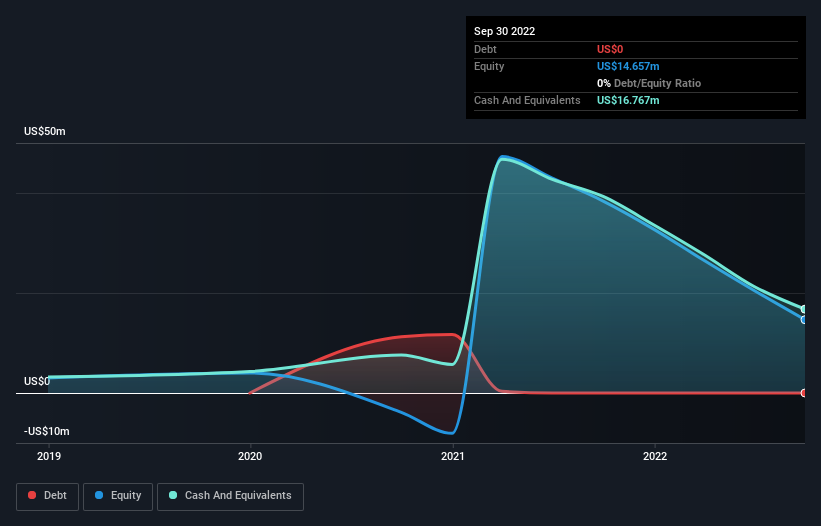
Task: Click the 2019 x-axis label
Action: [49, 456]
